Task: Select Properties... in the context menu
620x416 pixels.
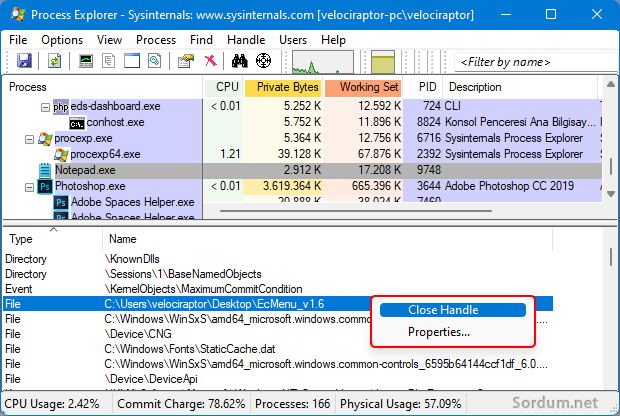Action: (439, 332)
